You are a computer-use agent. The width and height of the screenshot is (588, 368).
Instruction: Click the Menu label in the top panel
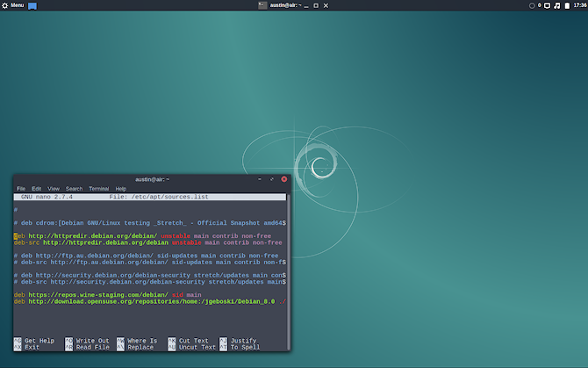point(18,5)
